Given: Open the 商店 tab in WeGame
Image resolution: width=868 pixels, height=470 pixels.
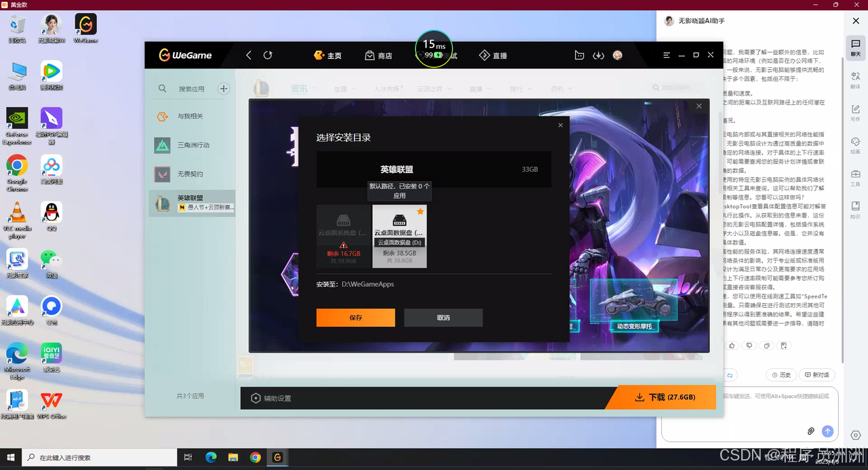Looking at the screenshot, I should (378, 55).
